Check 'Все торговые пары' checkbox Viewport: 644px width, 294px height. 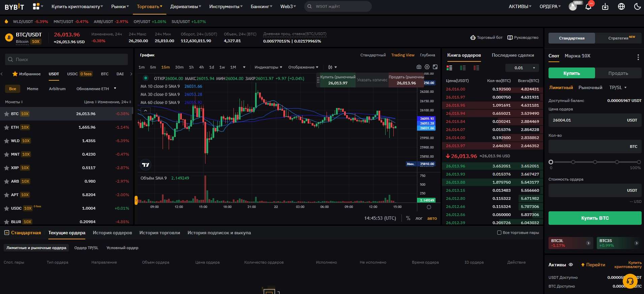[499, 233]
